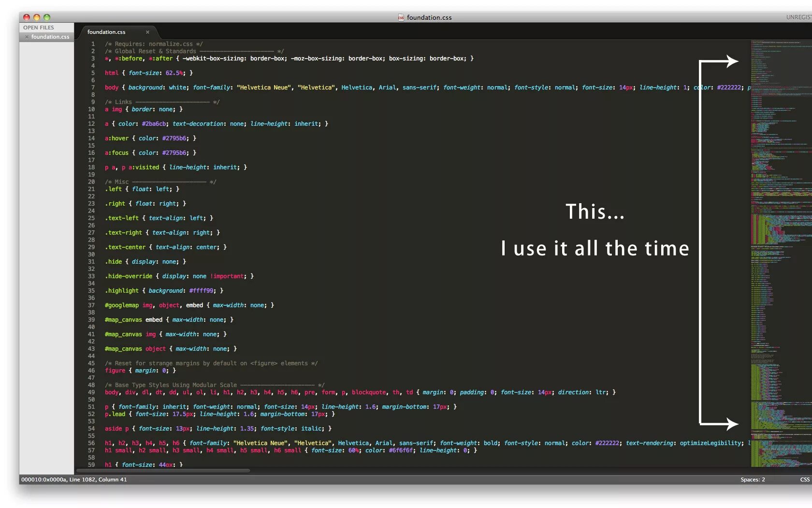Click the '.text-center' selector on line 29
The width and height of the screenshot is (812, 508).
tap(125, 247)
